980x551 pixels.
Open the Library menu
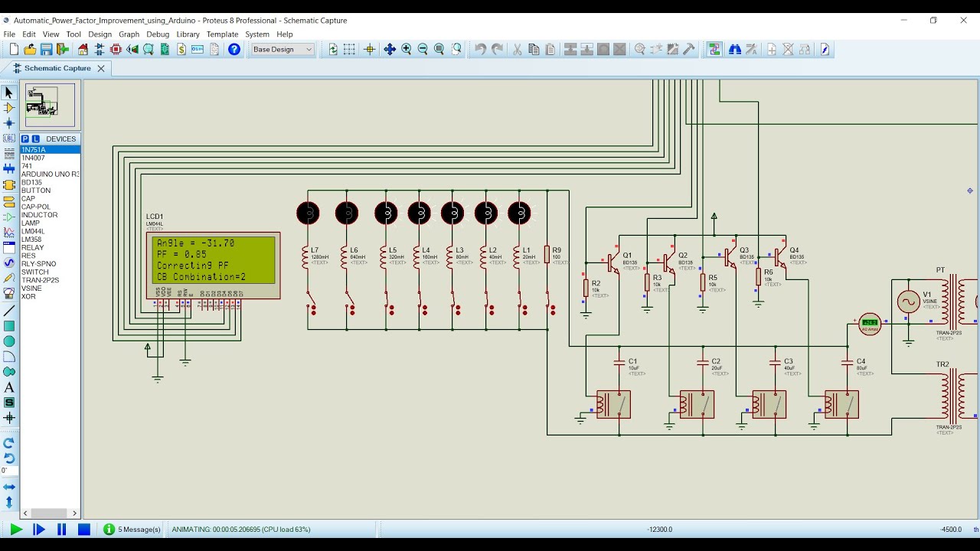188,34
